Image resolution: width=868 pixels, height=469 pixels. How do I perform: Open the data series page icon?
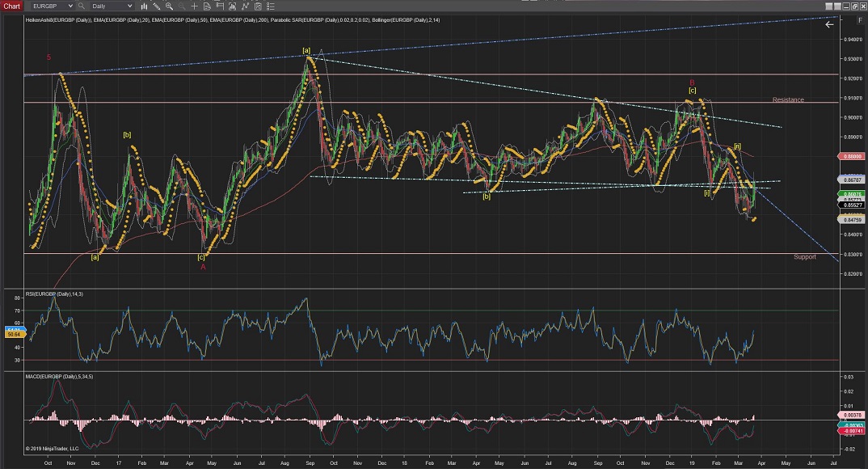[x=207, y=6]
